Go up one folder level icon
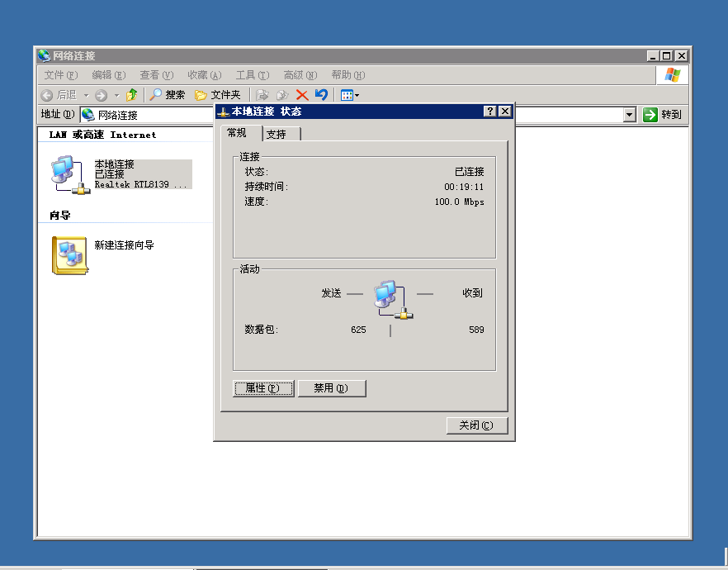Viewport: 728px width, 570px height. pos(132,95)
